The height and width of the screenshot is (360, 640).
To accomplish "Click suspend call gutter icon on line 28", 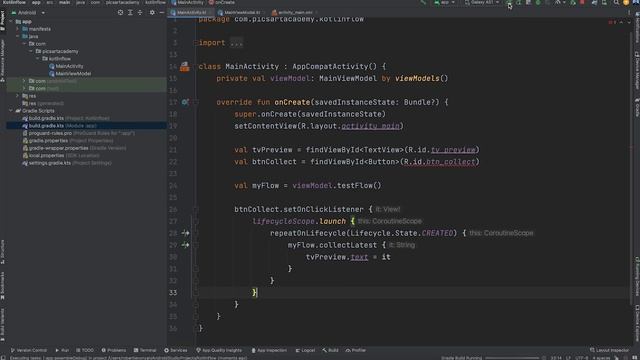I will [185, 233].
